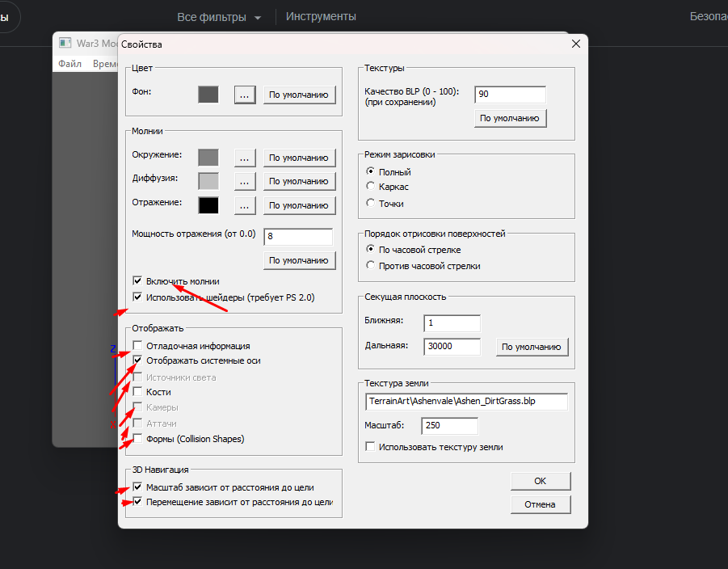
Task: Toggle Отображать системные оси checkbox
Action: 137,360
